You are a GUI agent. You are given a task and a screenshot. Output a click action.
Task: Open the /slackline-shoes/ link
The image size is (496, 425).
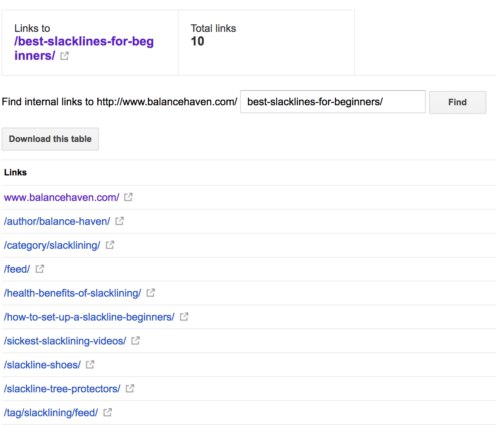42,365
